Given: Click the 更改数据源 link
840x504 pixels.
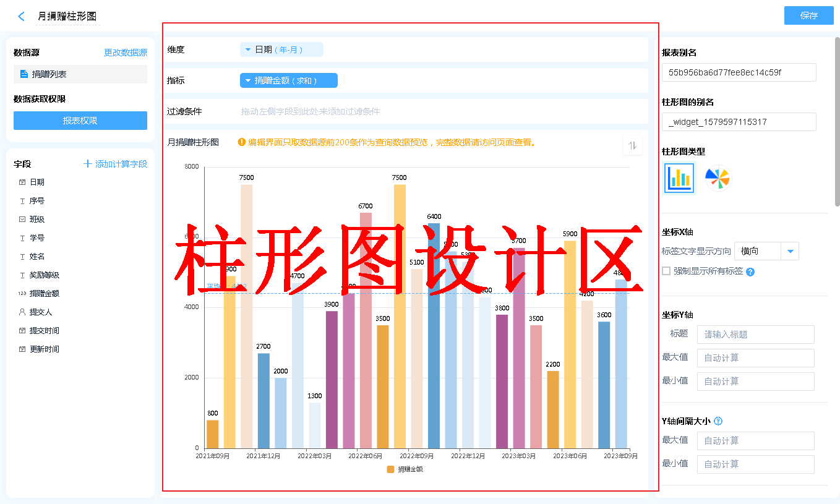Looking at the screenshot, I should [126, 53].
